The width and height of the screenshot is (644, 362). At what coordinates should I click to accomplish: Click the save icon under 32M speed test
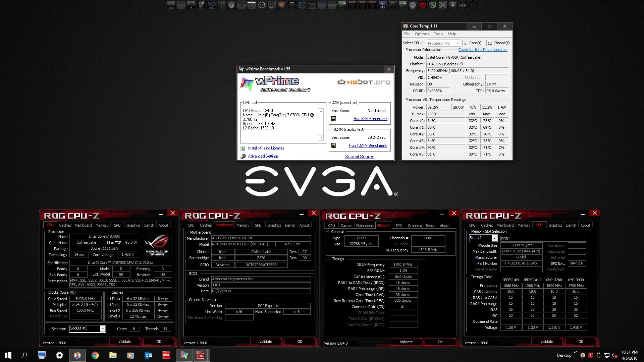[334, 119]
